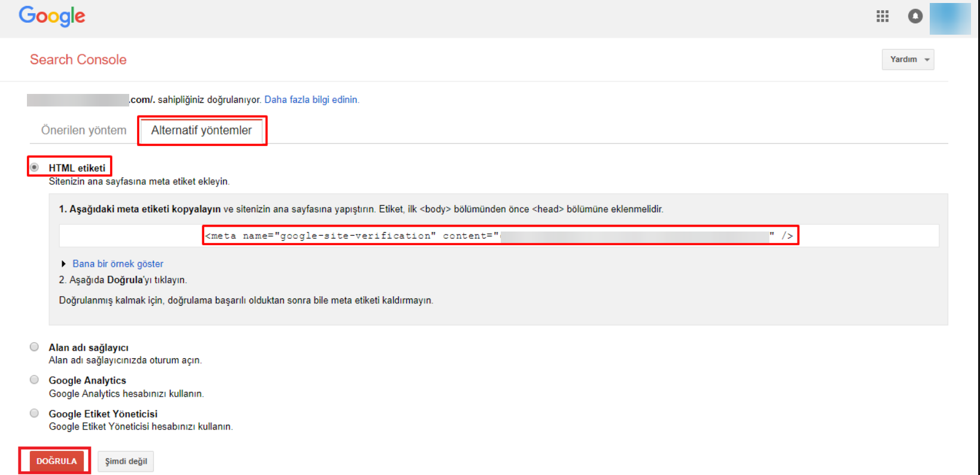Screen dimensions: 980x475
Task: Select the Google Analytics radio button
Action: (x=34, y=380)
